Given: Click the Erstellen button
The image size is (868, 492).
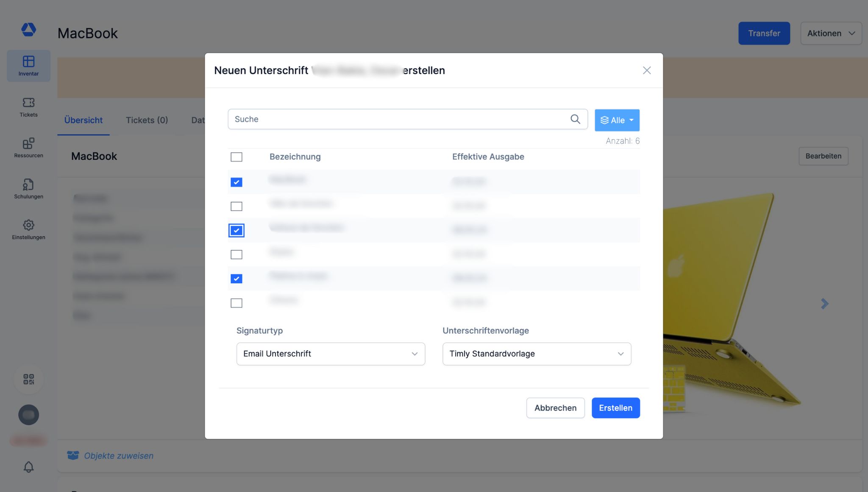Looking at the screenshot, I should [x=615, y=408].
